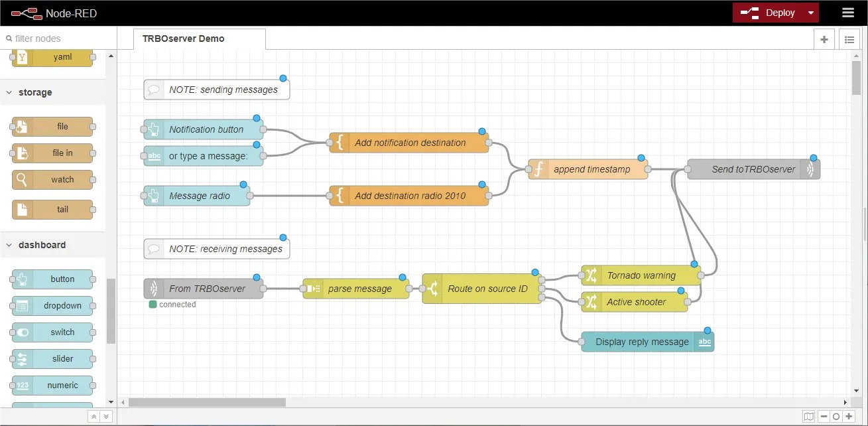
Task: Select the yaml palette node
Action: click(x=52, y=57)
